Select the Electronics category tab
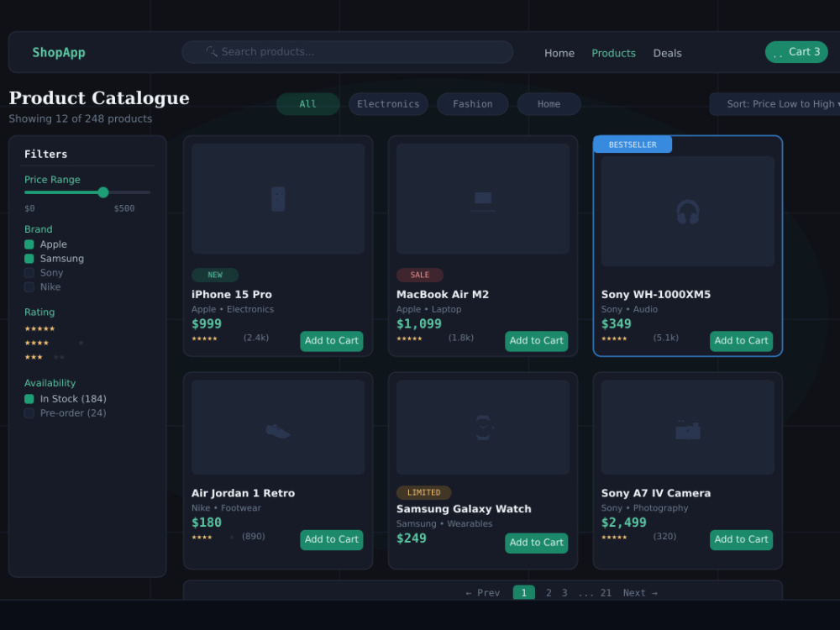The image size is (840, 630). coord(388,104)
